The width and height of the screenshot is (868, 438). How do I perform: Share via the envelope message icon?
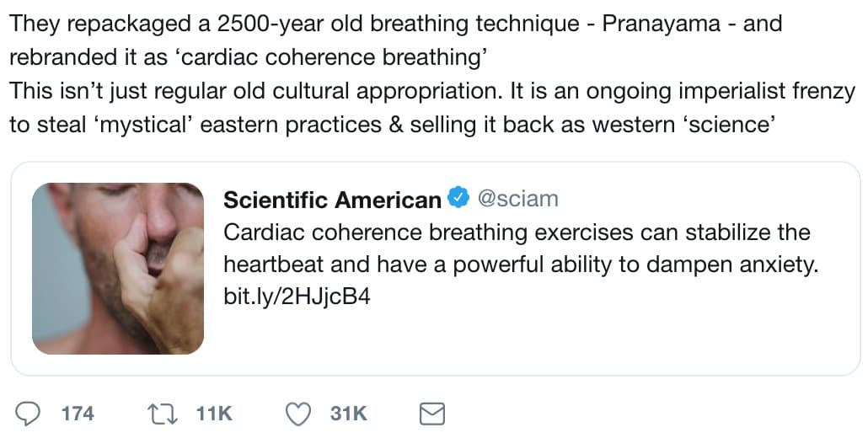[x=431, y=414]
